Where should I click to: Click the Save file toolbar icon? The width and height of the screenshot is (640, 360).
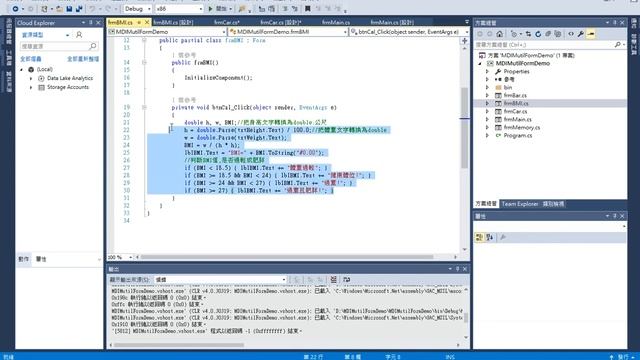point(69,9)
